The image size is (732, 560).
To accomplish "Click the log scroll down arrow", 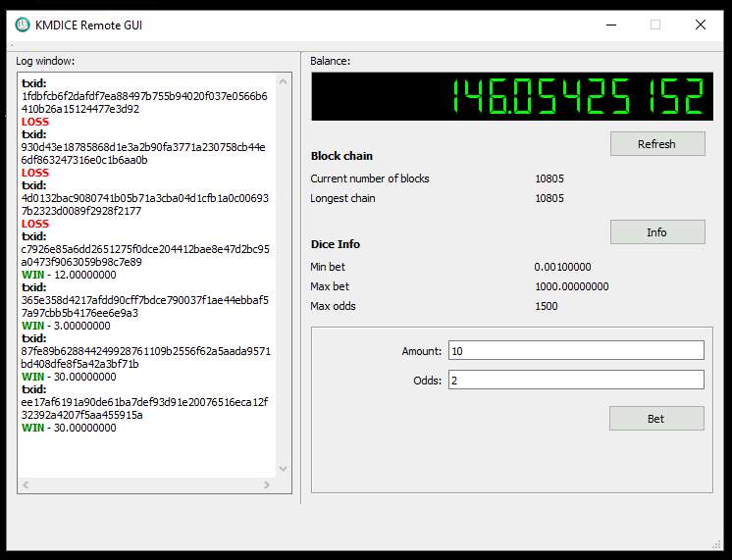I will [283, 469].
